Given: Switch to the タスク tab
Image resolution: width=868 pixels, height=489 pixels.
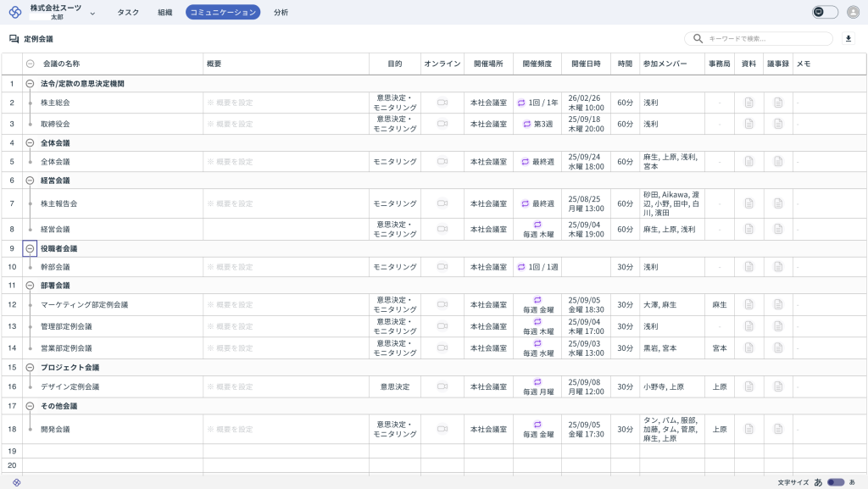Looking at the screenshot, I should (128, 13).
